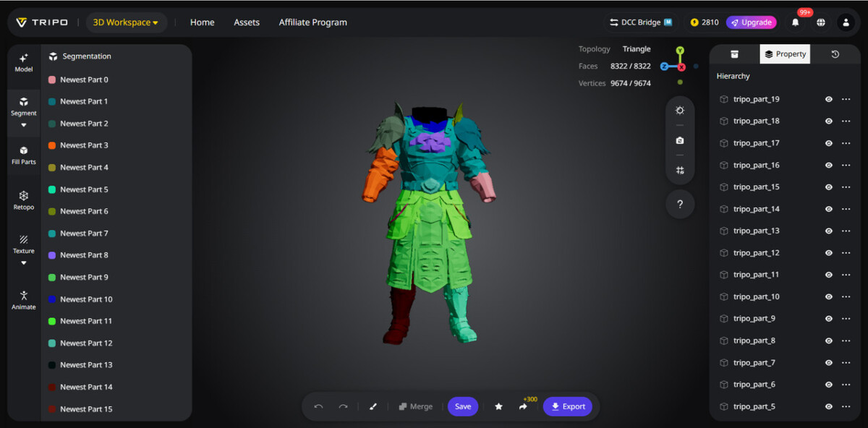
Task: Click the undo arrow in bottom toolbar
Action: click(x=318, y=406)
